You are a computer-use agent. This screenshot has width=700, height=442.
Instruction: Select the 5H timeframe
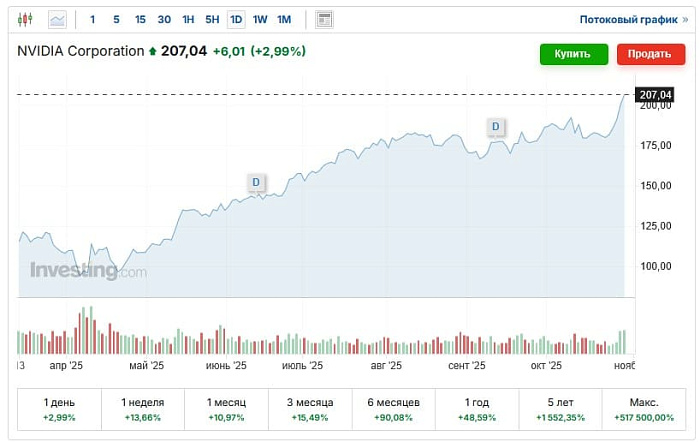[x=212, y=19]
